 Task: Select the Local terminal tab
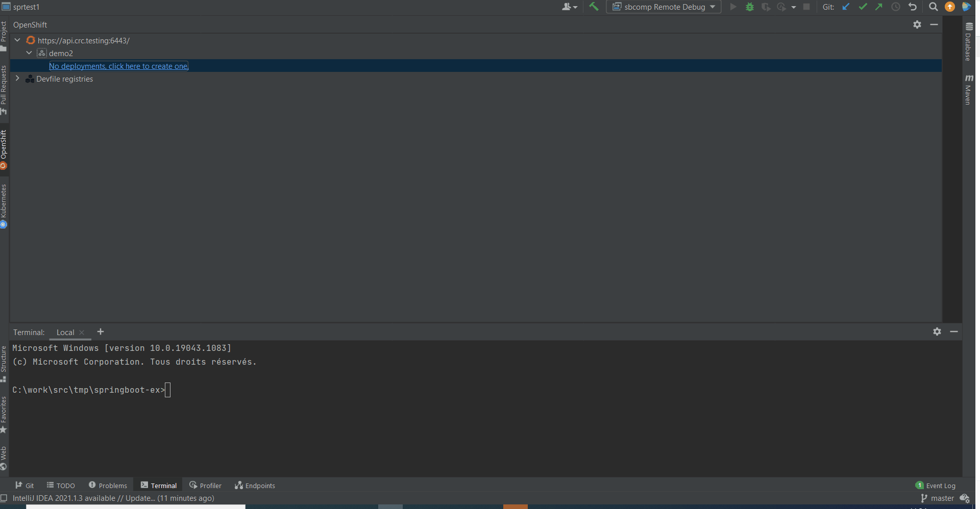click(65, 332)
